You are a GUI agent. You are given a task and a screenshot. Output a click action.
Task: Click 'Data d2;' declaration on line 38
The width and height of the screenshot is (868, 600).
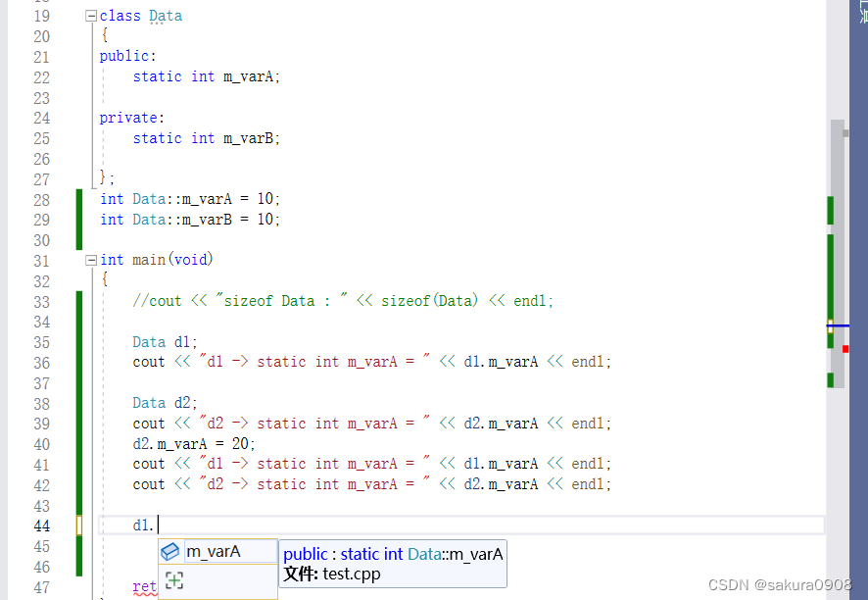coord(165,403)
